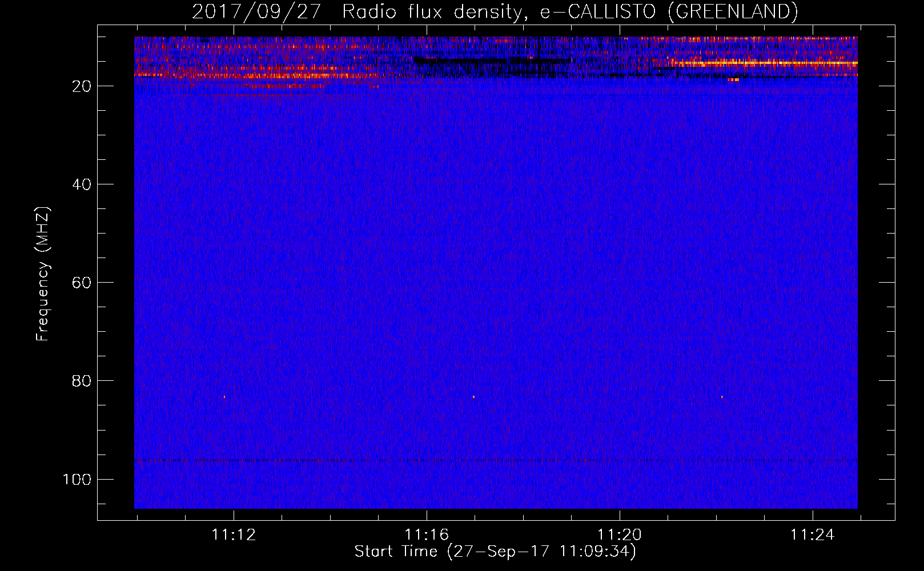Click the orange spot near 11:22 at 83 MHz
This screenshot has width=924, height=571.
pyautogui.click(x=722, y=397)
